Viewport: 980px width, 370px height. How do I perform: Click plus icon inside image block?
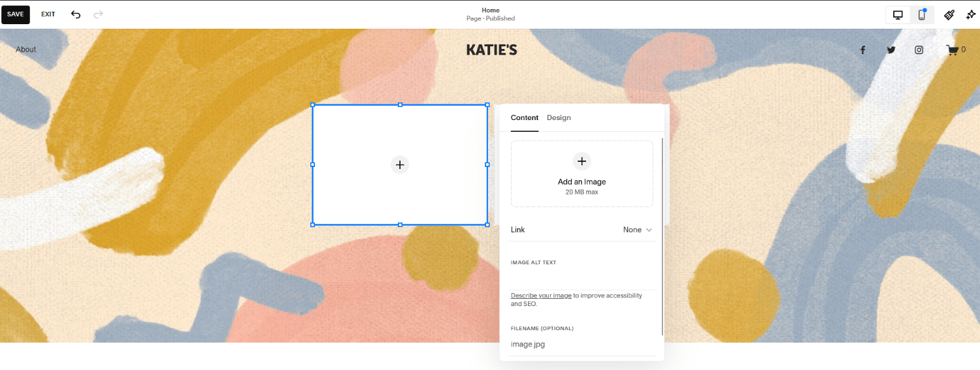point(400,165)
